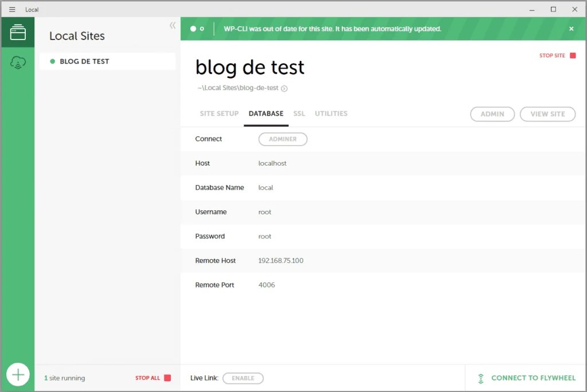587x392 pixels.
Task: Open the cloud Connect icon in sidebar
Action: click(18, 63)
